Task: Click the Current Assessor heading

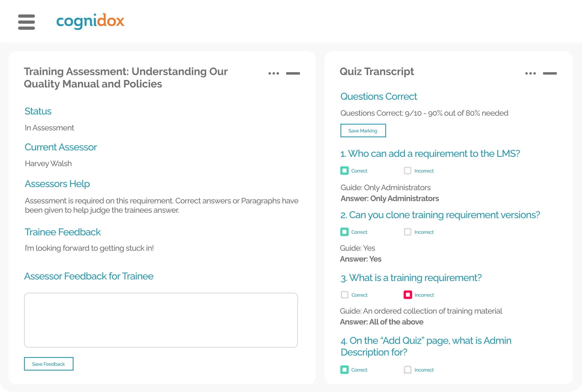Action: [x=61, y=147]
